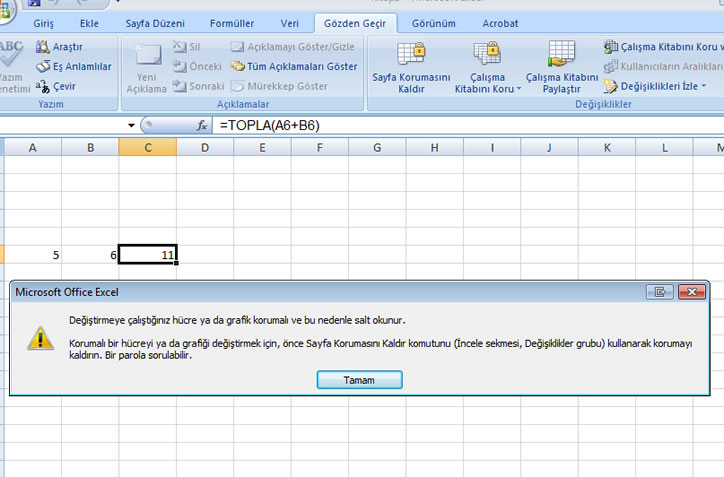
Task: Select column E header
Action: [262, 148]
